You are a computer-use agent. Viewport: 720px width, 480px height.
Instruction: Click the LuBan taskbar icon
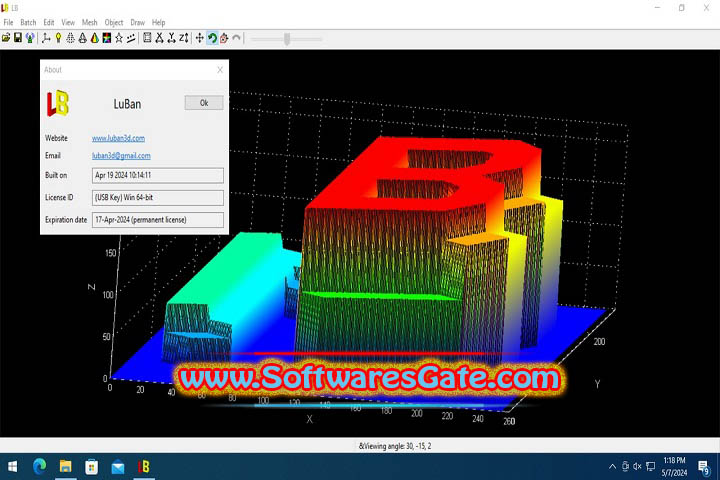[144, 467]
